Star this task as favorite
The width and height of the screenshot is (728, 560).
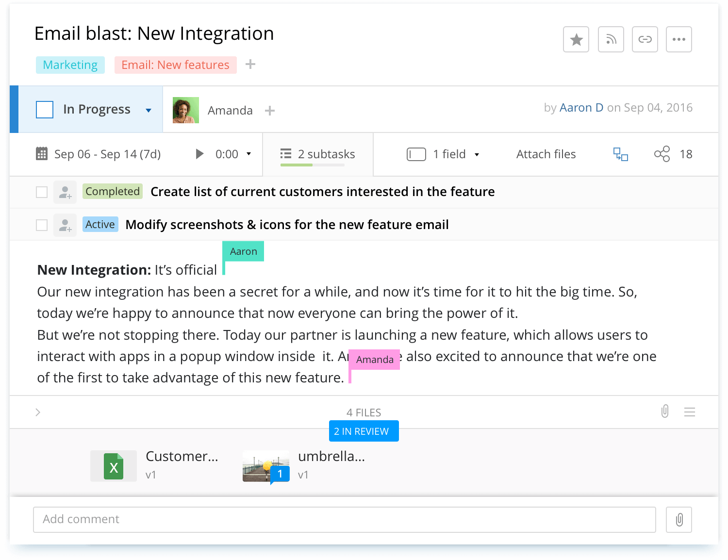pos(576,39)
